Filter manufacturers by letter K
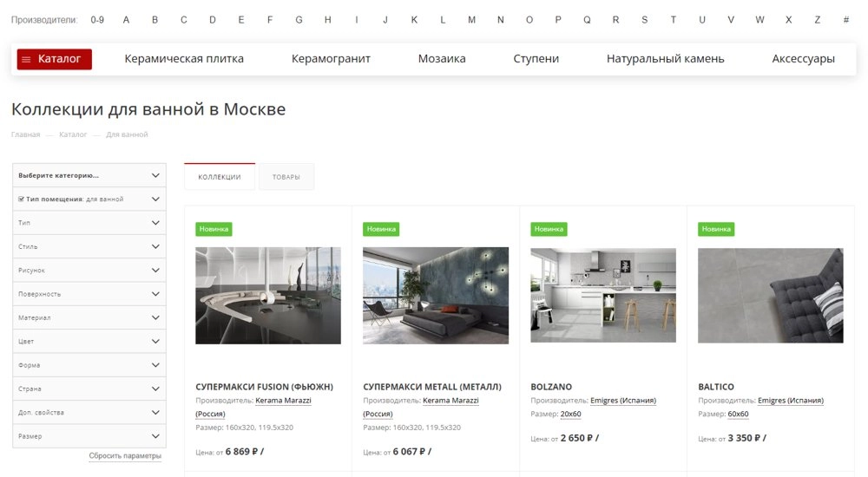 (414, 20)
